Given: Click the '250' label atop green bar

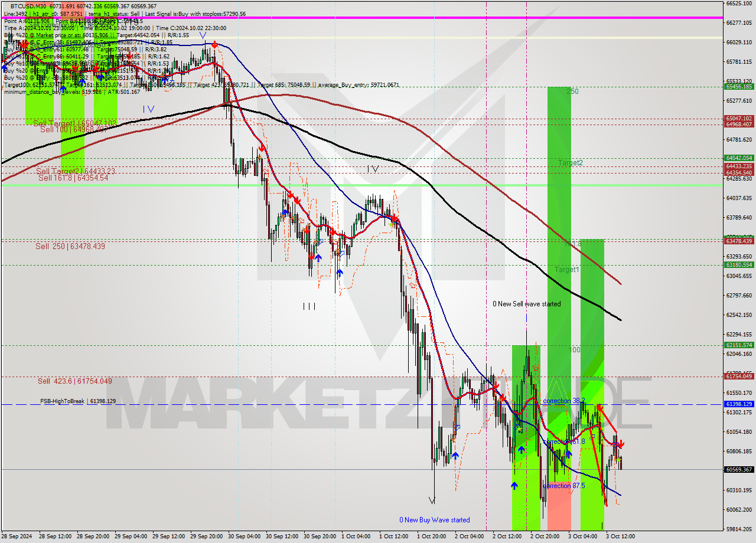Looking at the screenshot, I should coord(572,91).
